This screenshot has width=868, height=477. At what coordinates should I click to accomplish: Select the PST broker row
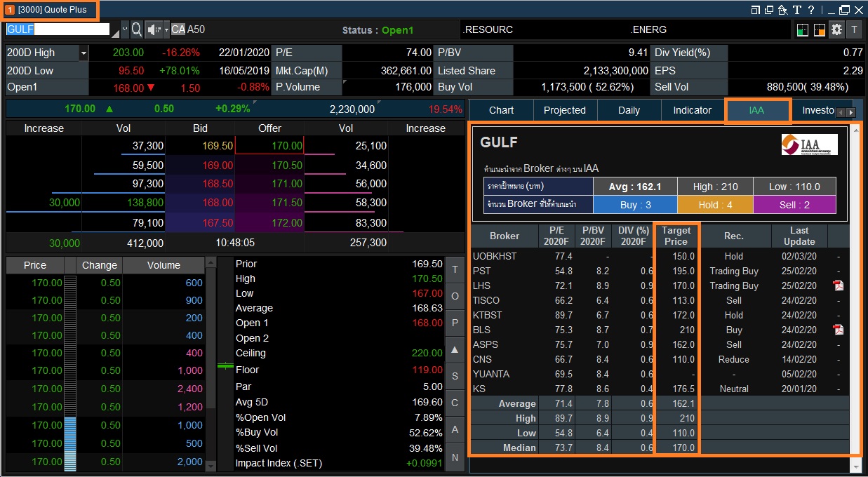pos(658,271)
